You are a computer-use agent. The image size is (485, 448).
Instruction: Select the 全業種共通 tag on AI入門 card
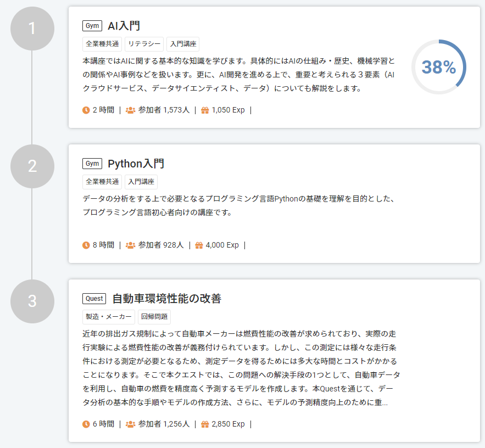102,44
